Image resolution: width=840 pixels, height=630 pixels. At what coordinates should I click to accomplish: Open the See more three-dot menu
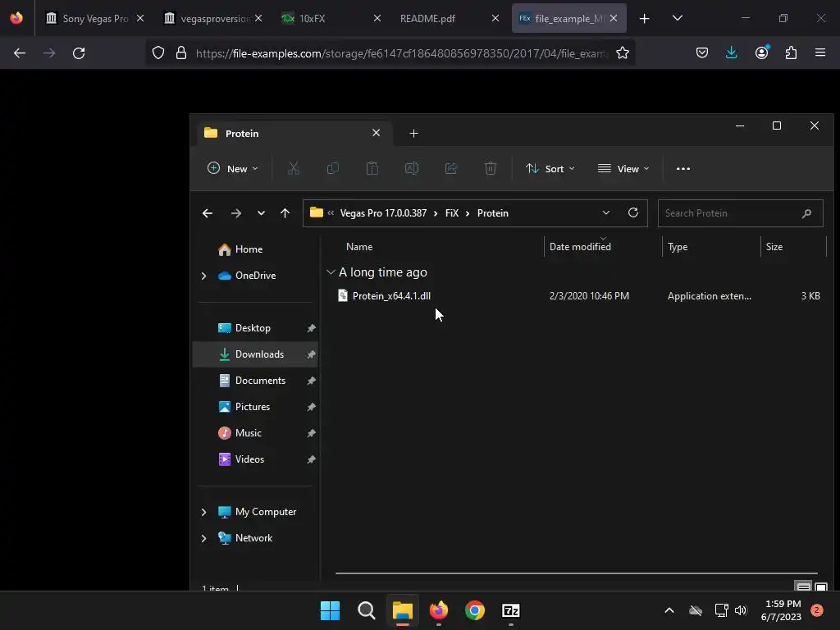pyautogui.click(x=683, y=169)
